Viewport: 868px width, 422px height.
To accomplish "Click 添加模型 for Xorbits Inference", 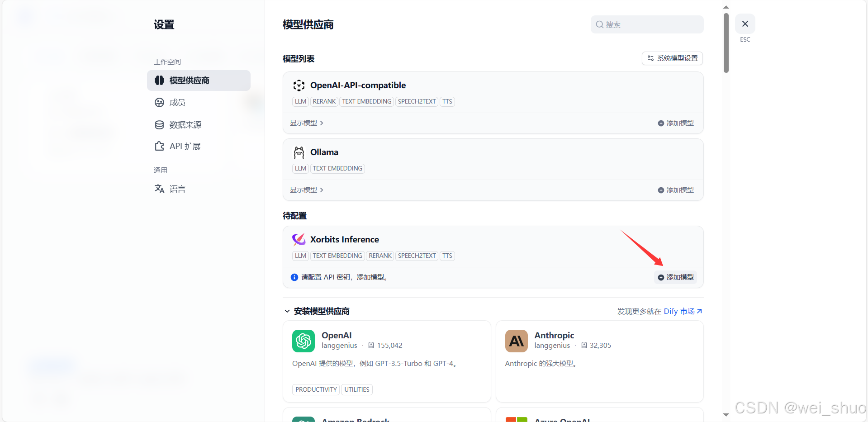I will pyautogui.click(x=676, y=277).
